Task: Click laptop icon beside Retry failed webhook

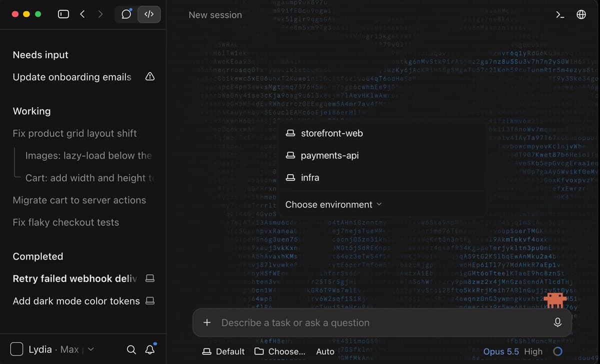Action: point(149,278)
